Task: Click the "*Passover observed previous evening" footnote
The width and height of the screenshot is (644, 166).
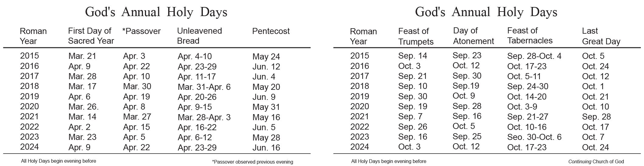Action: point(252,162)
